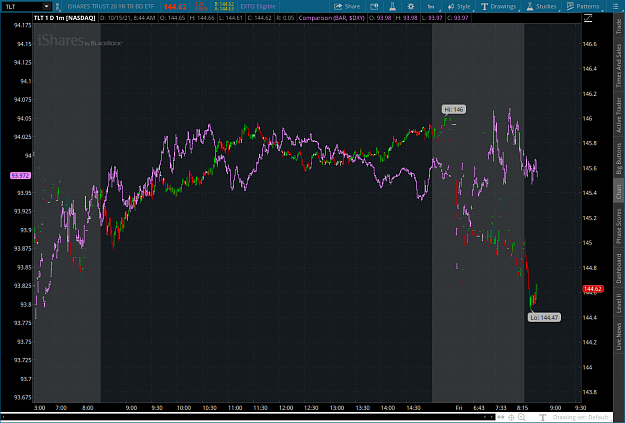Open the Level II side tab
The image size is (625, 423).
pos(619,303)
